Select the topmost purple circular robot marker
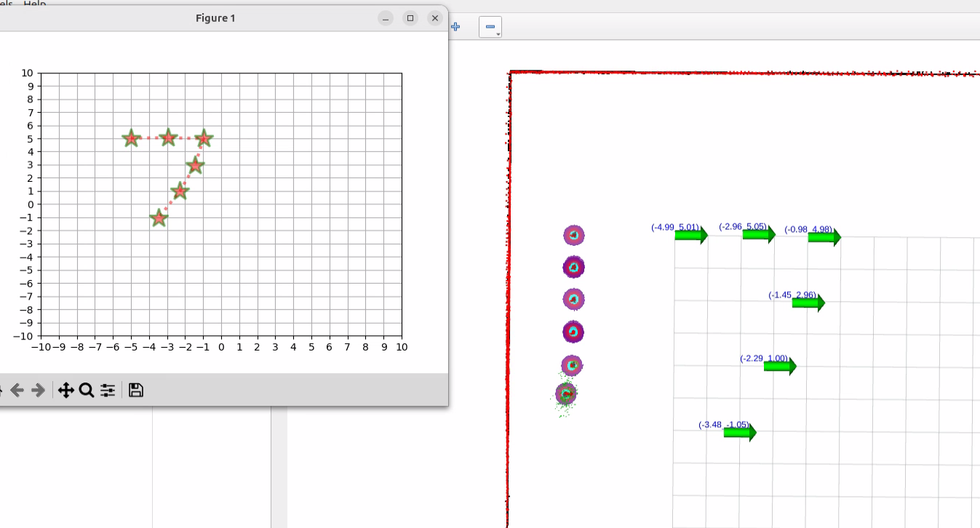Screen dimensions: 980x528 coord(574,235)
